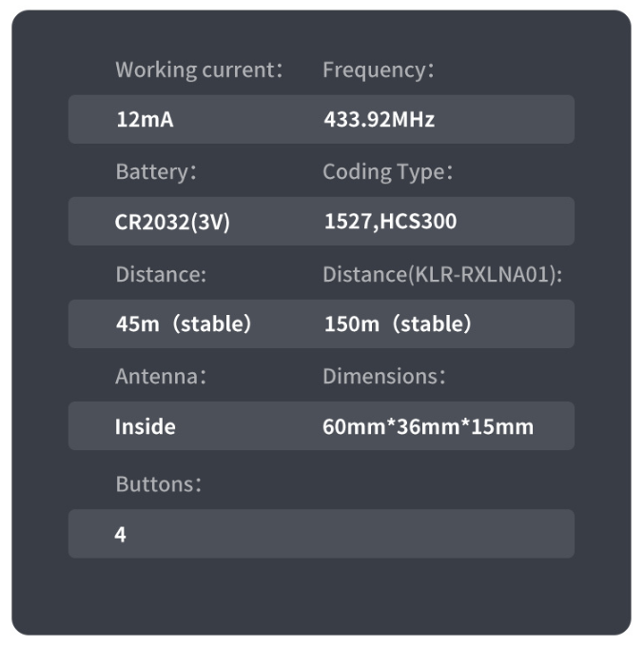Screen dimensions: 644x647
Task: Click the Distance(KLR-RXLNA01) label
Action: [442, 274]
